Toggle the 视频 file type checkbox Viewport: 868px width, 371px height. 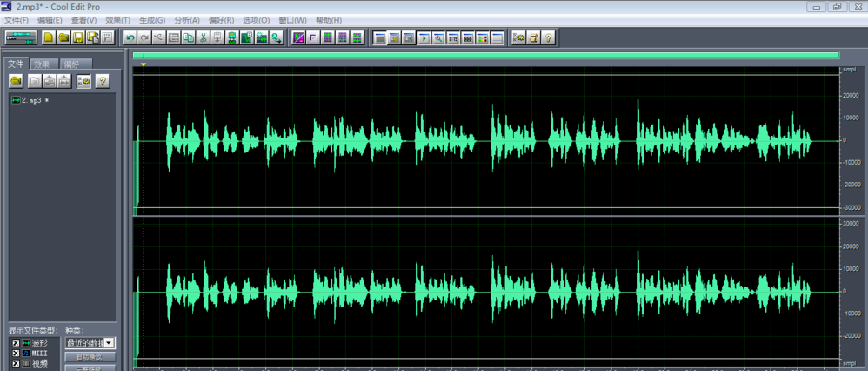point(14,363)
